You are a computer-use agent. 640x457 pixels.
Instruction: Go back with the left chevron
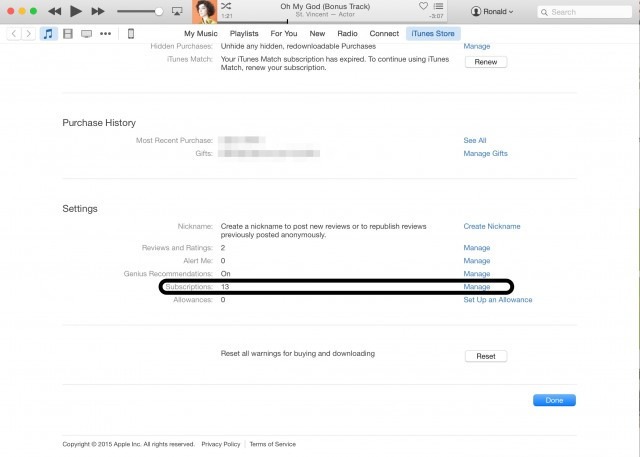(14, 33)
